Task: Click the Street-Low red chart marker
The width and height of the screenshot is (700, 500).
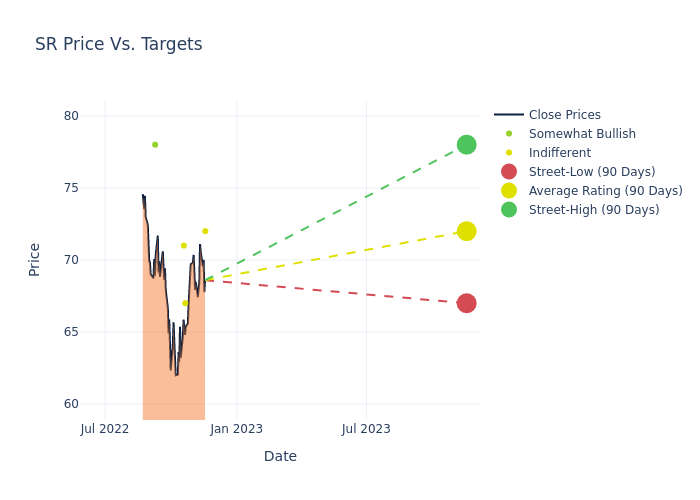Action: (466, 303)
